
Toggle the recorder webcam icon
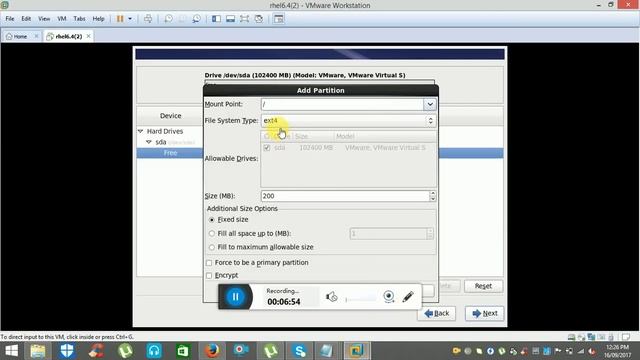click(389, 297)
